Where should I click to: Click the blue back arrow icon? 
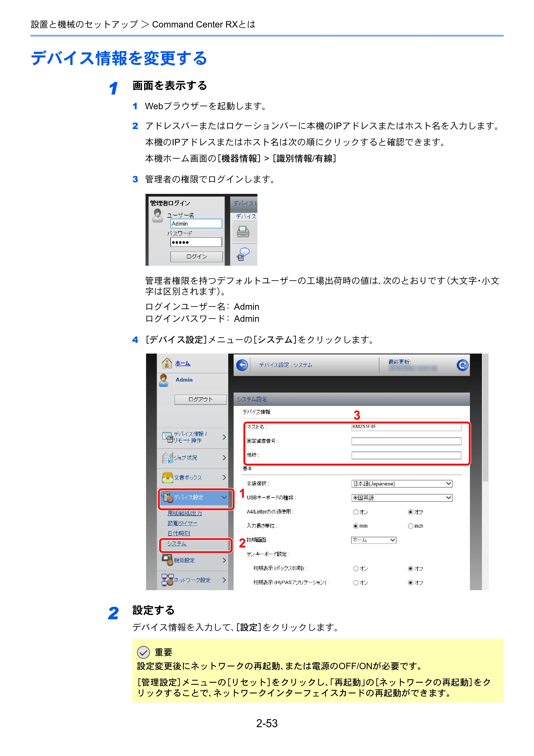tap(242, 365)
